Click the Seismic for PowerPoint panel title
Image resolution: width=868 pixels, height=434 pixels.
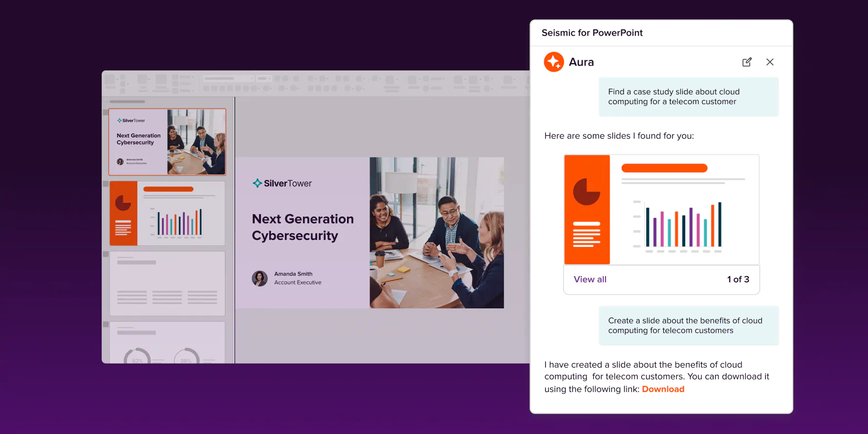point(592,33)
